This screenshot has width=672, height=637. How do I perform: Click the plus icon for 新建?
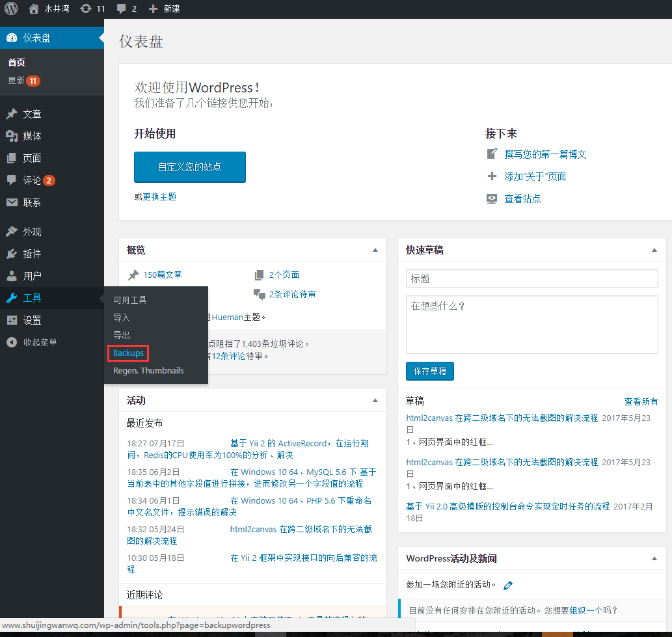coord(153,8)
